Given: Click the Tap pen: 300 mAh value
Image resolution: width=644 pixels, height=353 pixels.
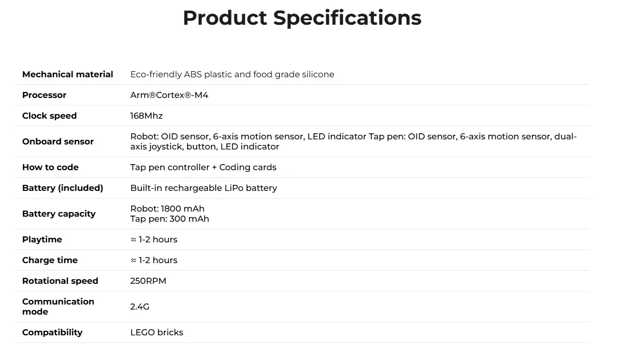Looking at the screenshot, I should (x=169, y=219).
